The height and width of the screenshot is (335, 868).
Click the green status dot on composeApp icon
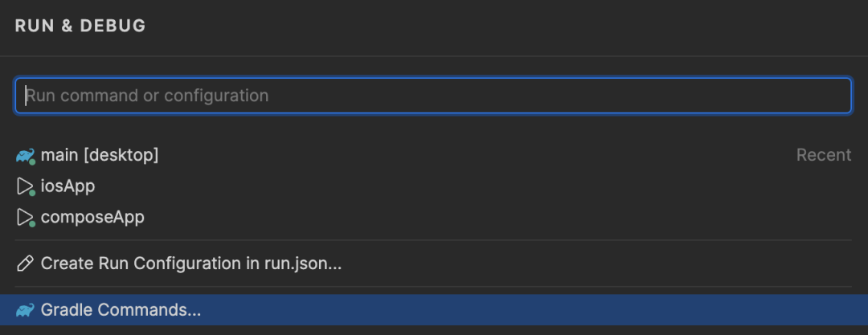tap(32, 223)
